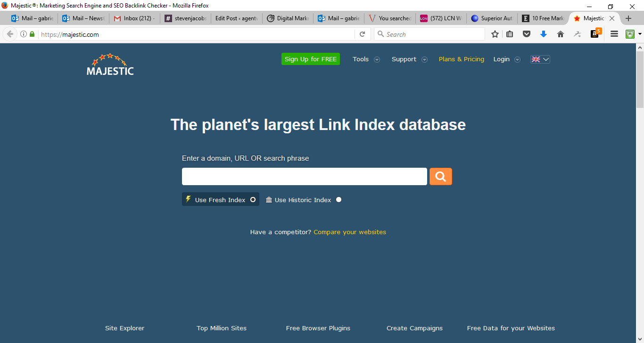Select the Use Fresh Index radio button
Image resolution: width=644 pixels, height=343 pixels.
tap(253, 200)
